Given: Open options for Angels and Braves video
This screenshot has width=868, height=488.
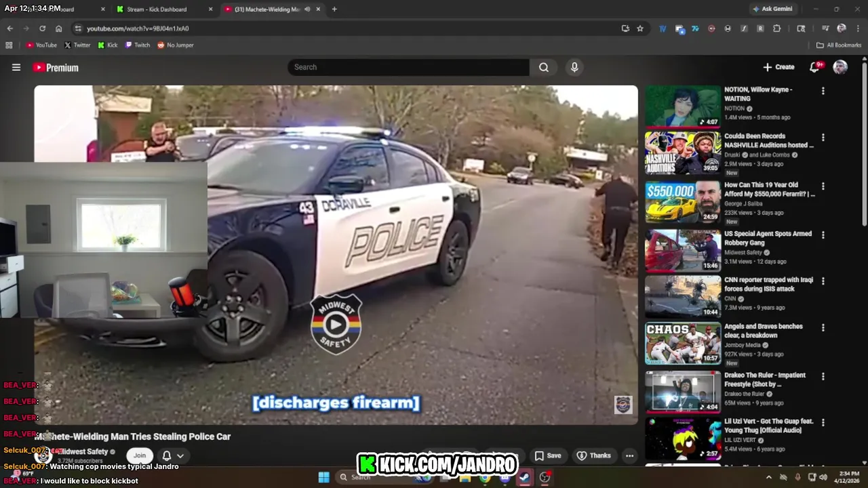Looking at the screenshot, I should pos(823,328).
